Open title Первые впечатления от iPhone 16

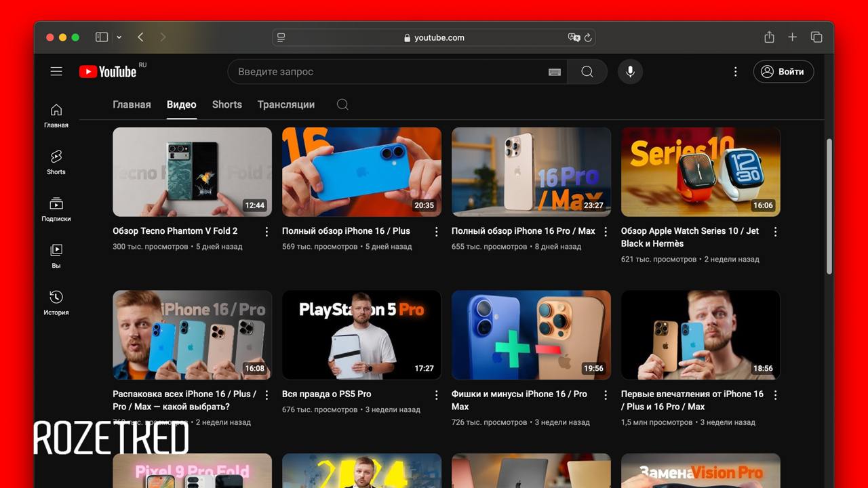(x=692, y=400)
